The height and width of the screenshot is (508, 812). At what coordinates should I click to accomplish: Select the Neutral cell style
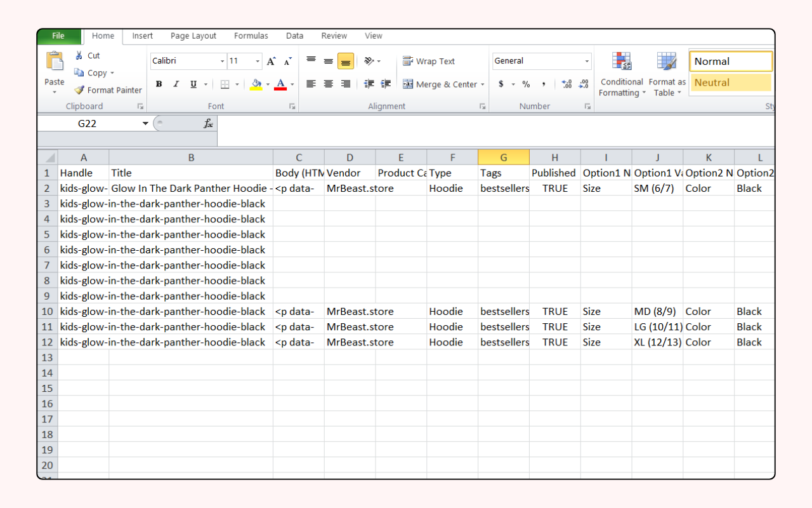click(731, 83)
